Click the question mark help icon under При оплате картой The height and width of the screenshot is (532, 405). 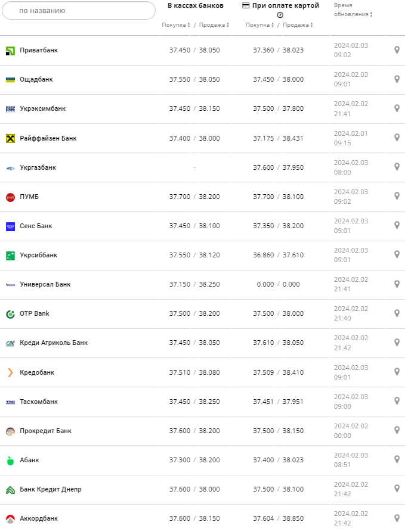[280, 15]
